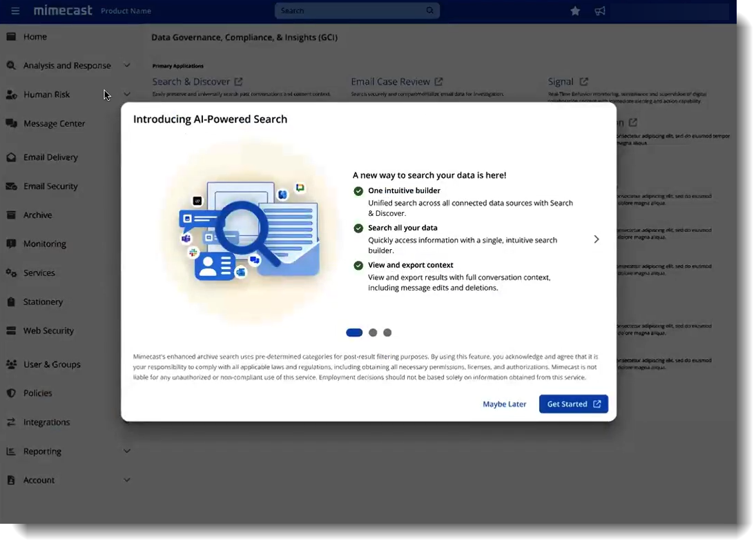Viewport: 756px width, 541px height.
Task: Click the Stationery sidebar icon
Action: click(x=11, y=302)
